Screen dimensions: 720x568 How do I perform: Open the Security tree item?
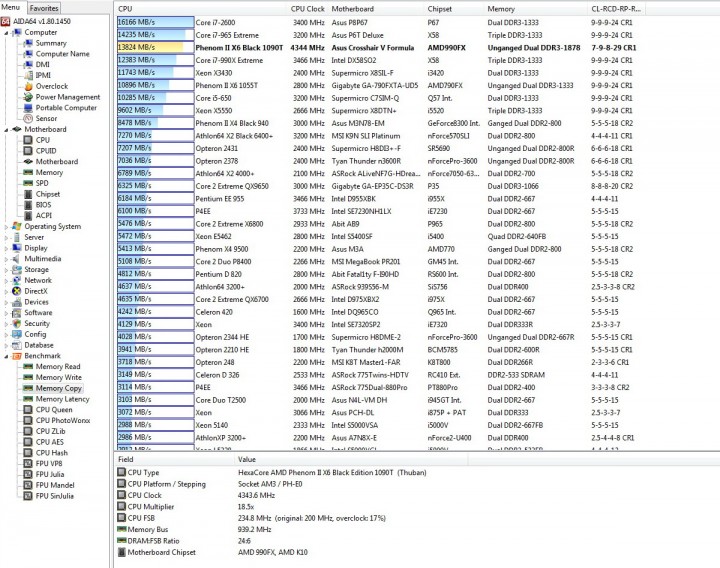pos(37,323)
